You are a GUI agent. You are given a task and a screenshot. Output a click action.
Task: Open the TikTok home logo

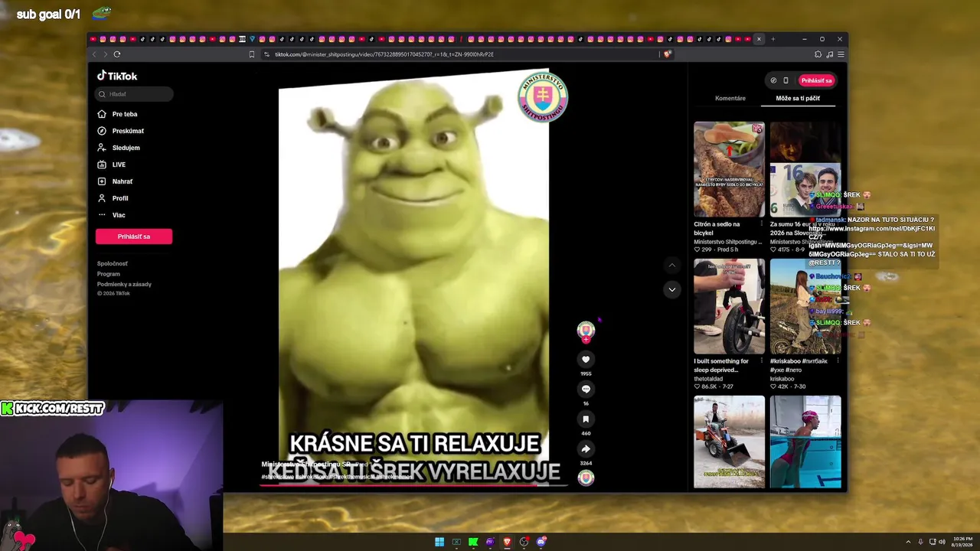coord(117,76)
